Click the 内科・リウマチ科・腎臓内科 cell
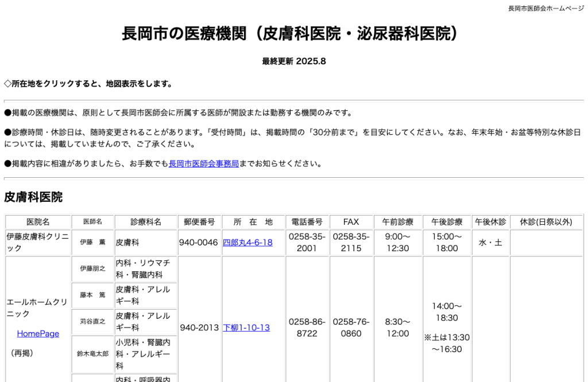The height and width of the screenshot is (382, 588). (146, 269)
